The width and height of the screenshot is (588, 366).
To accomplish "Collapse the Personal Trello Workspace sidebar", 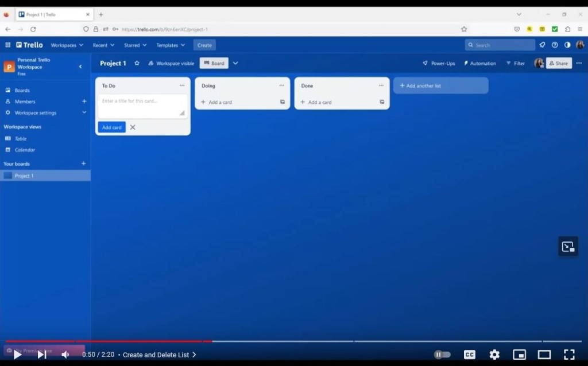I will click(81, 67).
